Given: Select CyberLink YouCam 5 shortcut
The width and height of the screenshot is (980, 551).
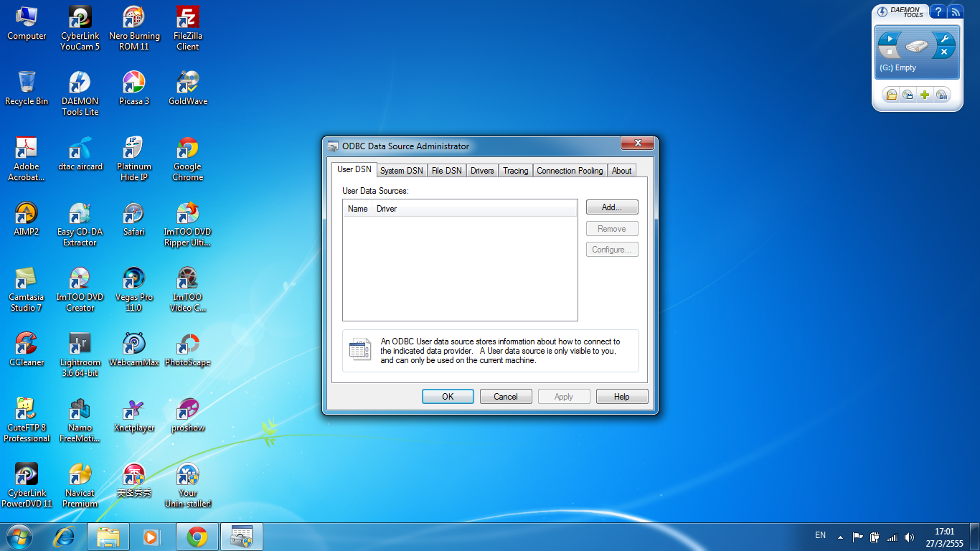Looking at the screenshot, I should (80, 28).
